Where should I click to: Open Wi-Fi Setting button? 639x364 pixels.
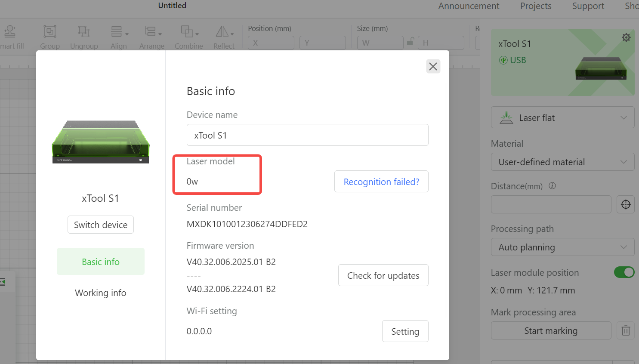[x=405, y=331]
